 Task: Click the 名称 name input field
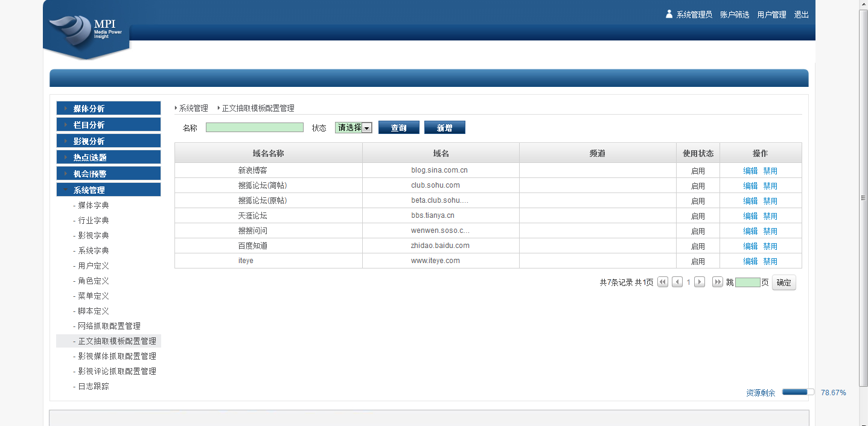coord(254,127)
